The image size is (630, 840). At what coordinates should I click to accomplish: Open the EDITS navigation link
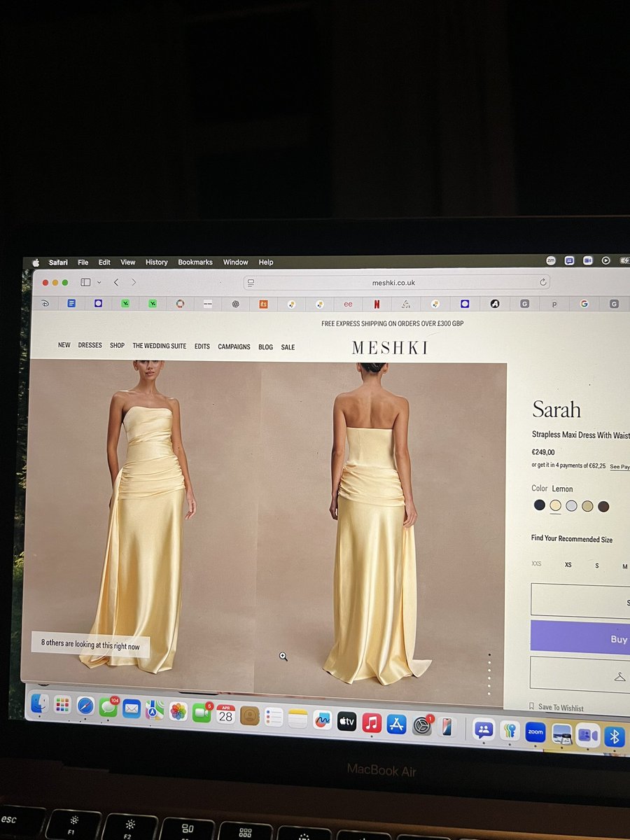(x=202, y=346)
